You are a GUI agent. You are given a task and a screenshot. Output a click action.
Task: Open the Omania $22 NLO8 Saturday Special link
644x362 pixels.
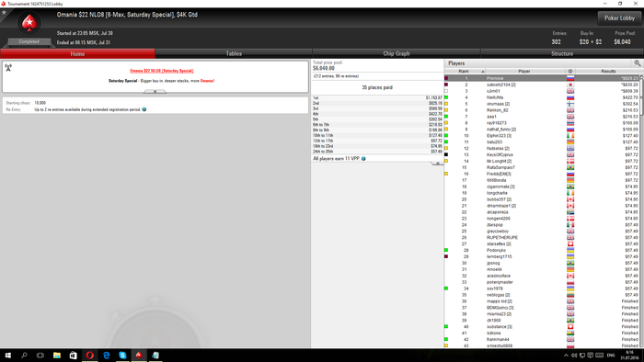161,71
